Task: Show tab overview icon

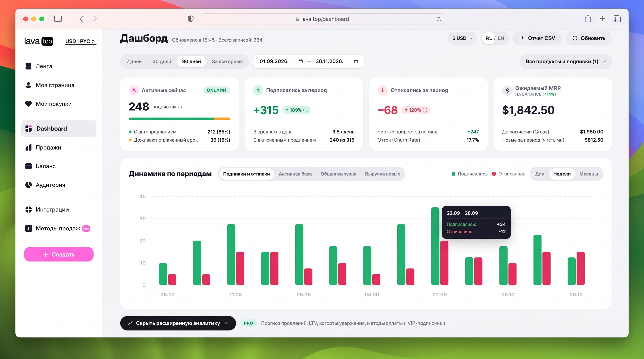Action: [x=617, y=19]
